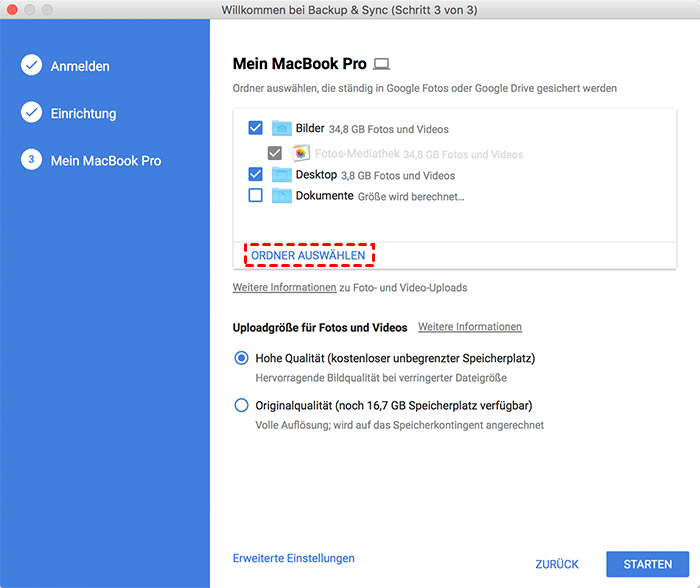Click the Fotos-Mediathek label
This screenshot has height=588, width=700.
(x=357, y=154)
